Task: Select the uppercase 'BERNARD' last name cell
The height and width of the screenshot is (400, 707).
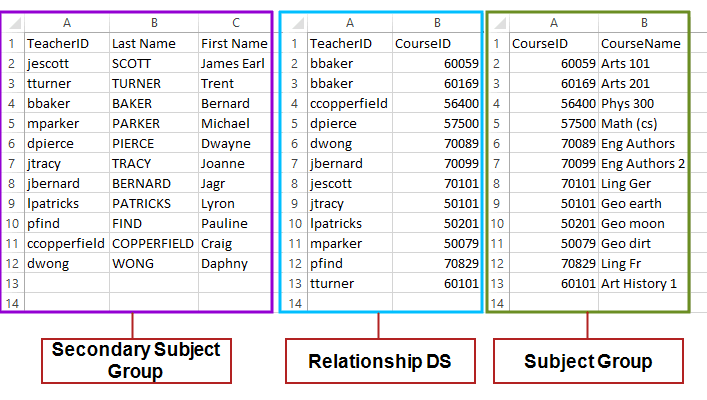Action: point(154,183)
